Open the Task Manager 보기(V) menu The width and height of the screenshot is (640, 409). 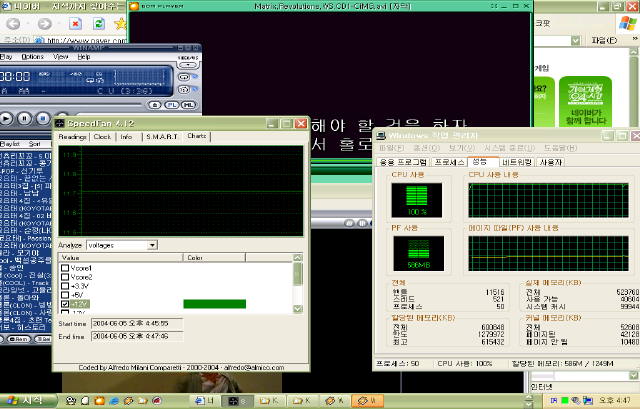(x=462, y=148)
